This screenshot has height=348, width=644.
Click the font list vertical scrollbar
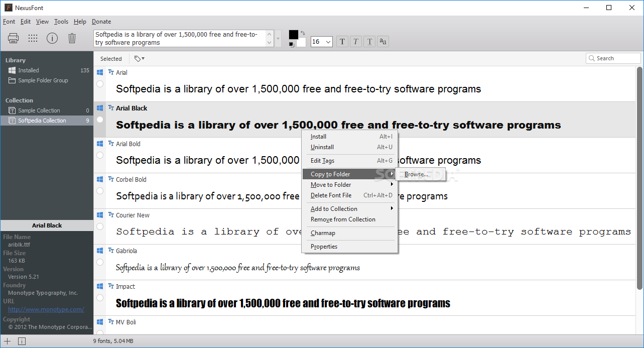(x=639, y=178)
